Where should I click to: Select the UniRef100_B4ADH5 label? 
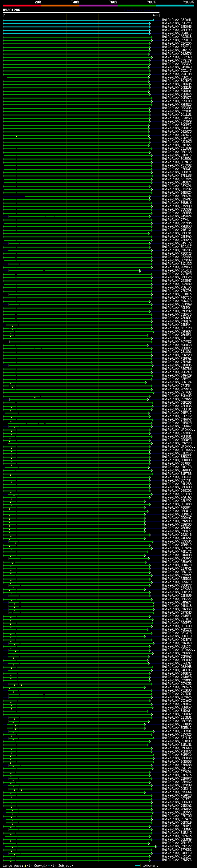coord(177,470)
